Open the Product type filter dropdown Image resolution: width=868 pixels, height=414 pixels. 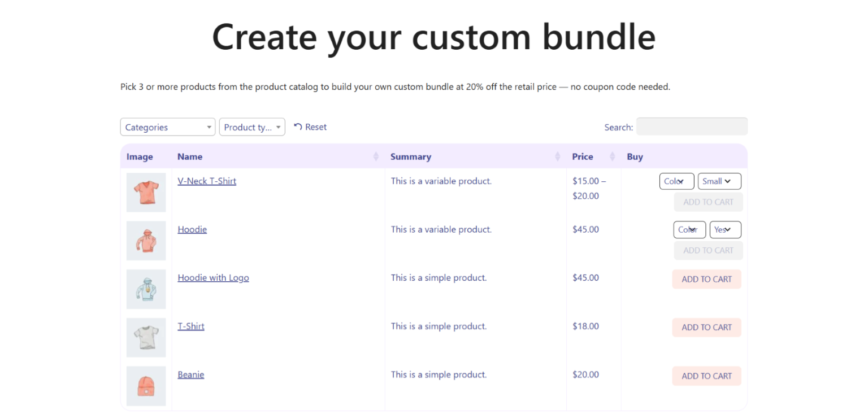pos(252,127)
